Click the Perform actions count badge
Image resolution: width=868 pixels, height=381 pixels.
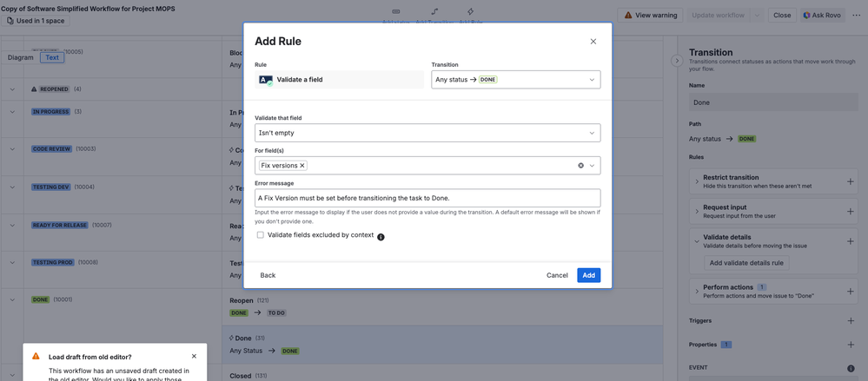pyautogui.click(x=762, y=287)
